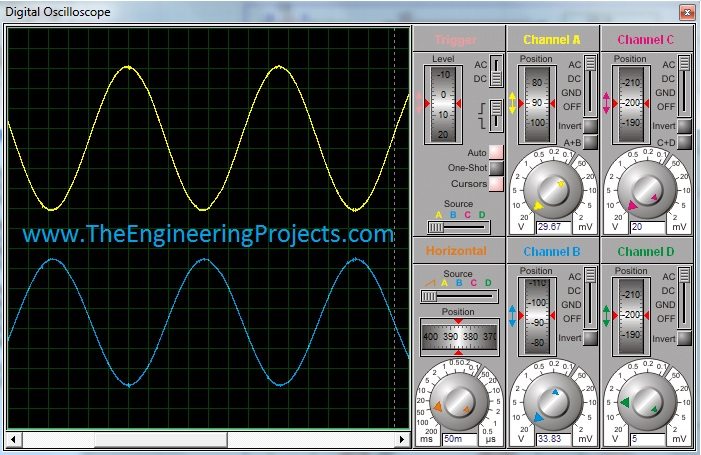The height and width of the screenshot is (455, 701).
Task: Click the Trigger Source selector slider
Action: coord(459,228)
